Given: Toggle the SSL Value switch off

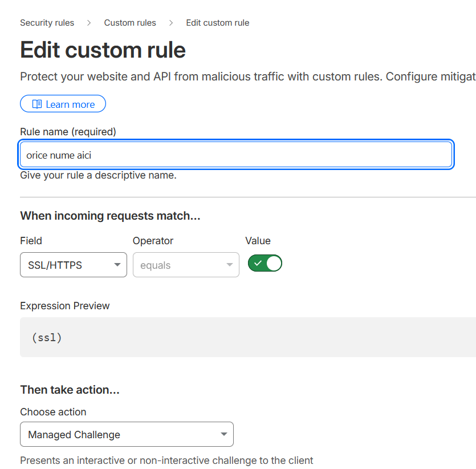Looking at the screenshot, I should coord(265,263).
